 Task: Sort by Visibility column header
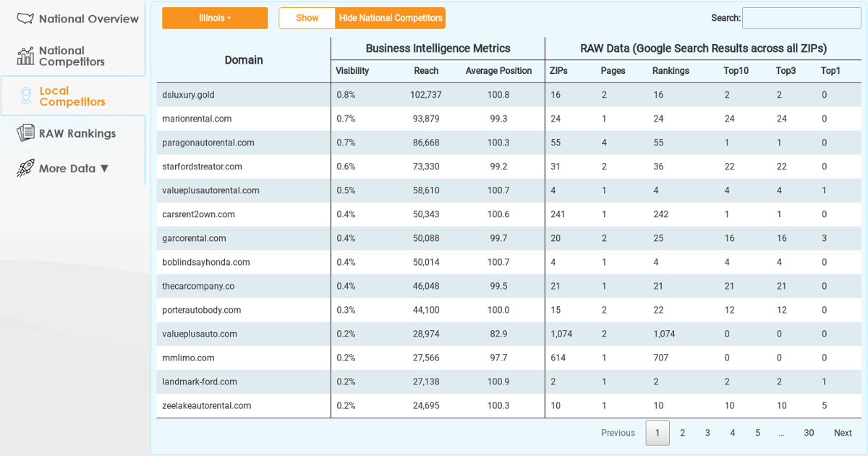[352, 71]
